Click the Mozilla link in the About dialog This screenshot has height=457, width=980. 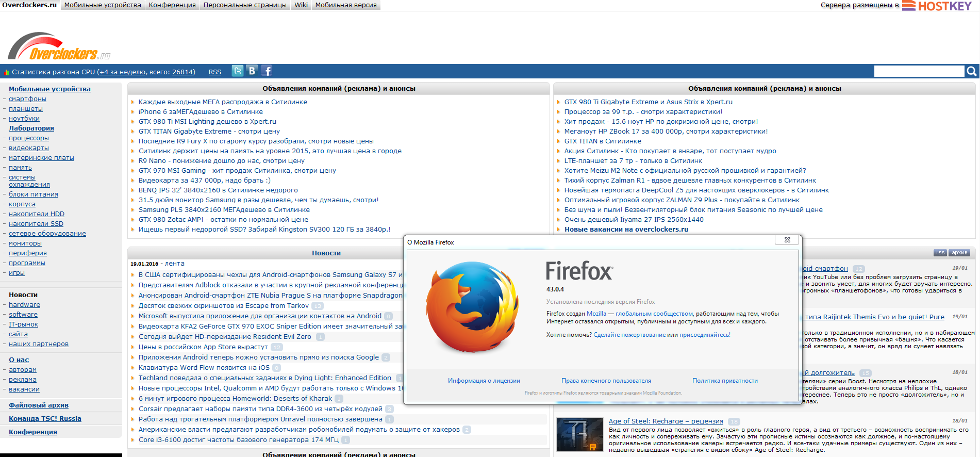tap(596, 314)
